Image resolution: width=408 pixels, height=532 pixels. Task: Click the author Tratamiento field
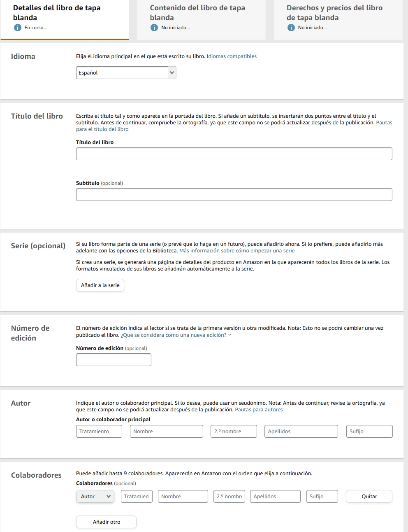tap(99, 432)
